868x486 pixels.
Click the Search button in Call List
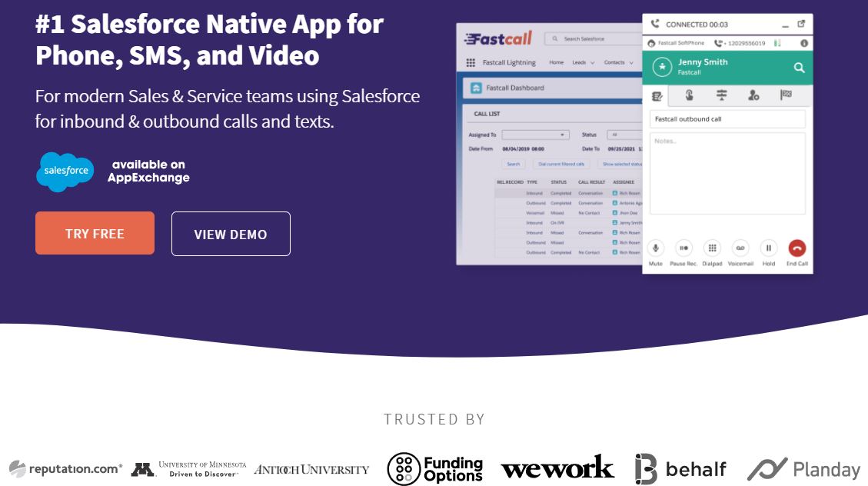point(513,164)
